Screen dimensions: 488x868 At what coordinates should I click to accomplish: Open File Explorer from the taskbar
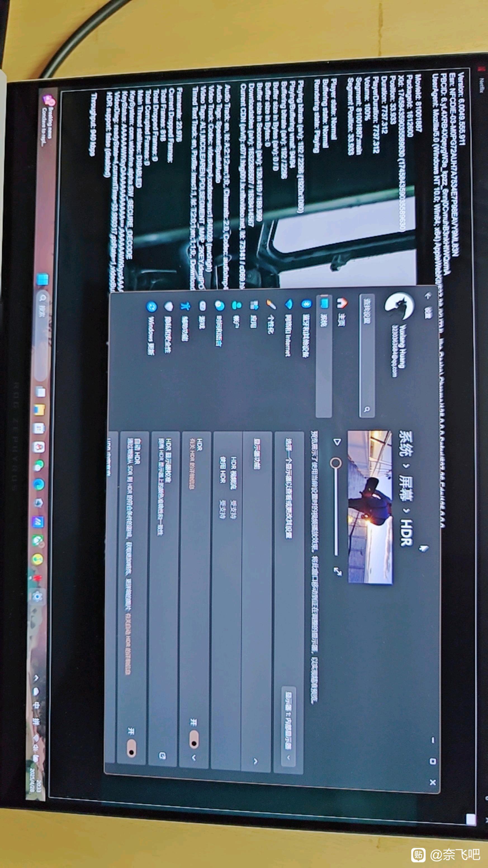tap(39, 410)
